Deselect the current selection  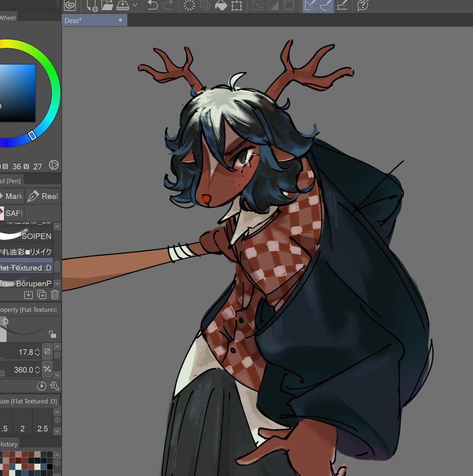(x=258, y=5)
